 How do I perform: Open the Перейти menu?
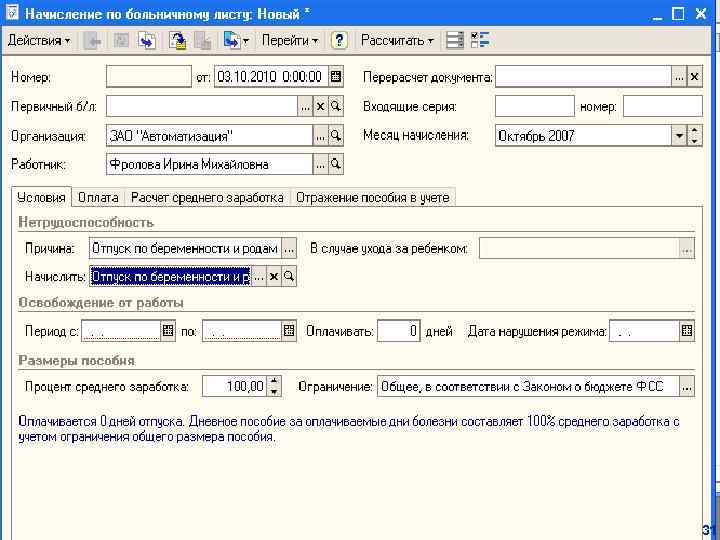[290, 40]
